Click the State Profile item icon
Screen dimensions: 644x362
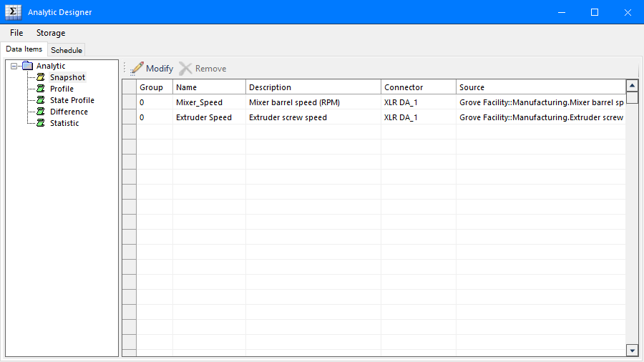[41, 100]
